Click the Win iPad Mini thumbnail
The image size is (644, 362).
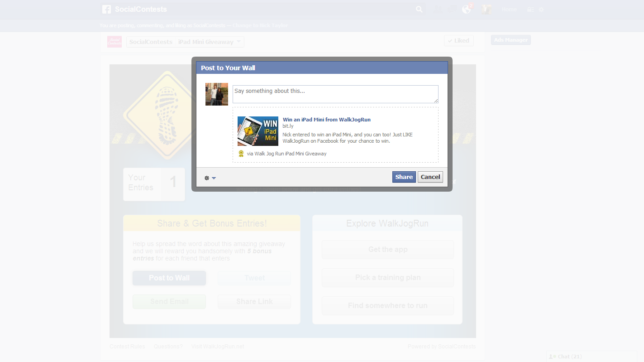258,131
